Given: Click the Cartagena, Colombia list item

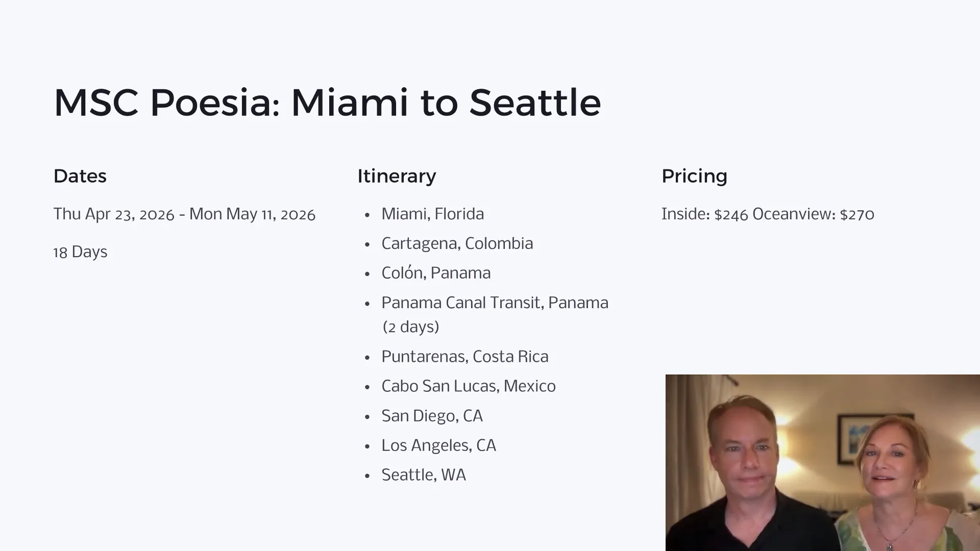Looking at the screenshot, I should 457,243.
